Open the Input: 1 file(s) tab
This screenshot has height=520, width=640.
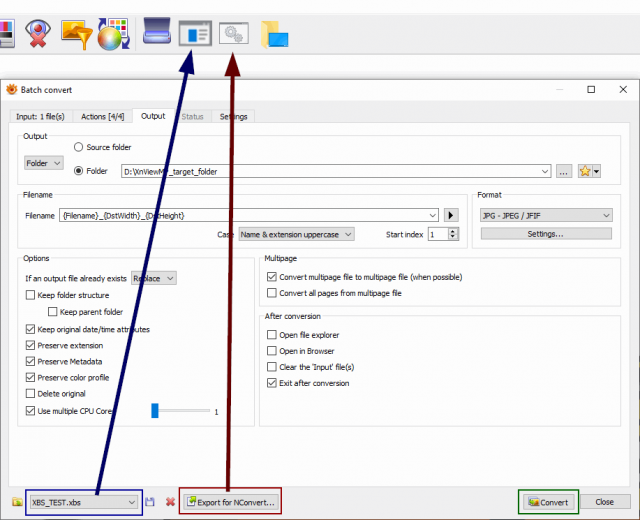[x=40, y=116]
